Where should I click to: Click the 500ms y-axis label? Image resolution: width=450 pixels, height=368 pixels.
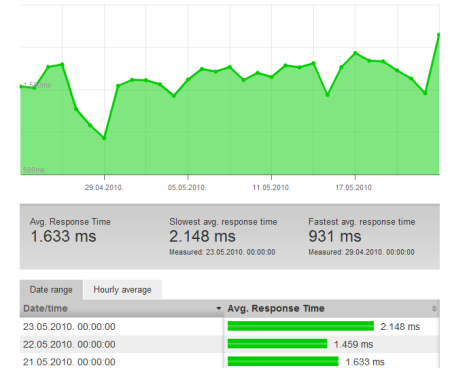(x=34, y=170)
